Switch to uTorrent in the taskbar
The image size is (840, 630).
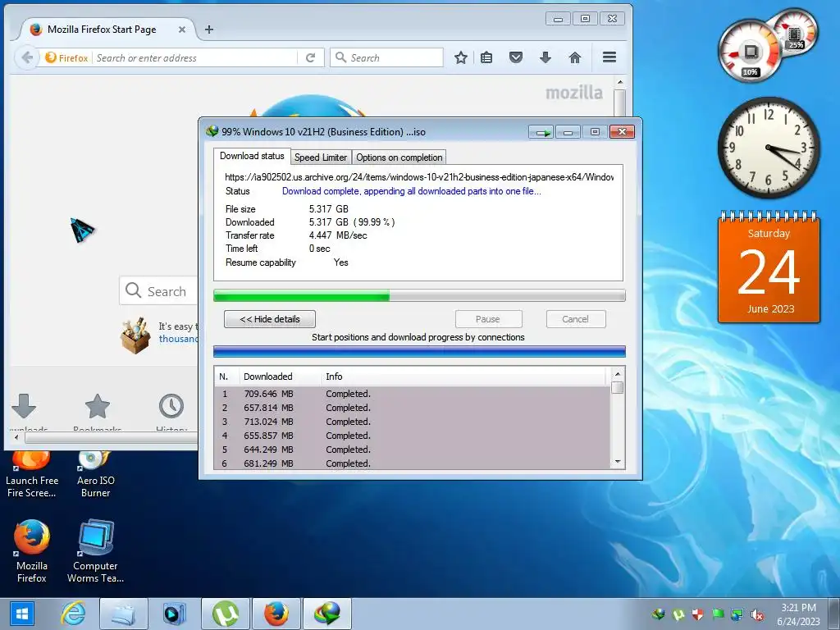click(x=225, y=614)
